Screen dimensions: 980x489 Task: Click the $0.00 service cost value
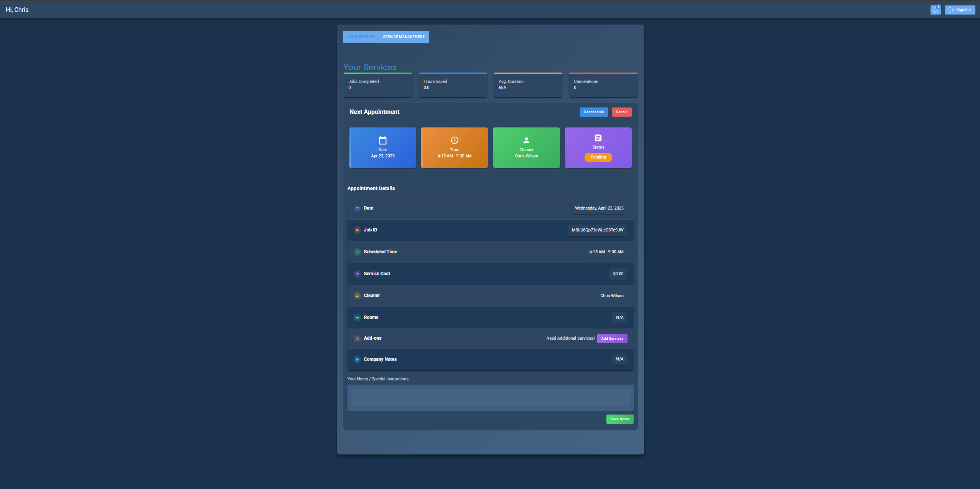[x=618, y=274]
